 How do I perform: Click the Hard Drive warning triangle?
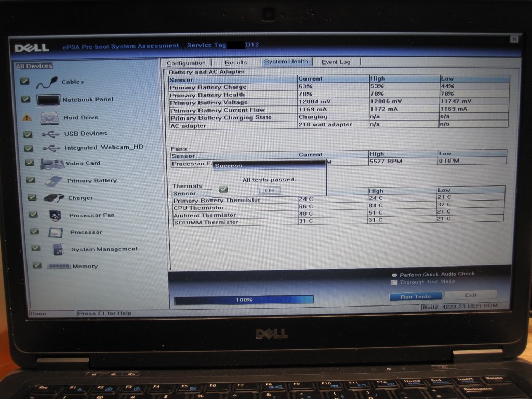[27, 118]
